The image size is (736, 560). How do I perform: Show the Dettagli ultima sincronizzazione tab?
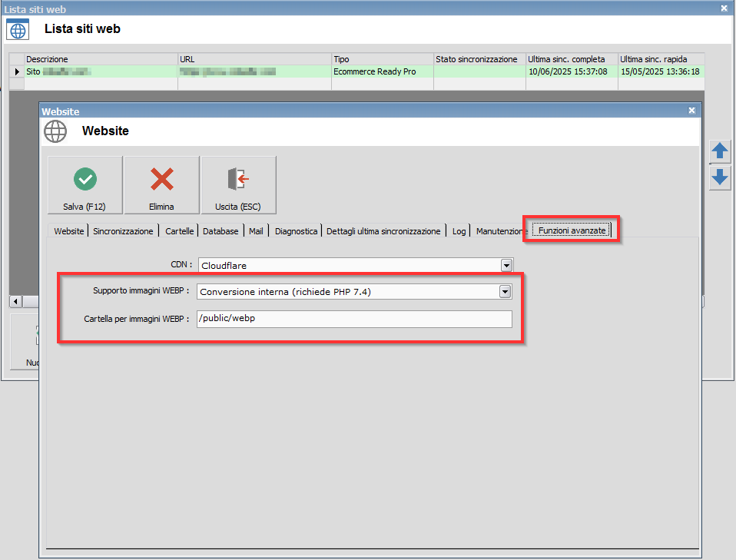[x=383, y=231]
